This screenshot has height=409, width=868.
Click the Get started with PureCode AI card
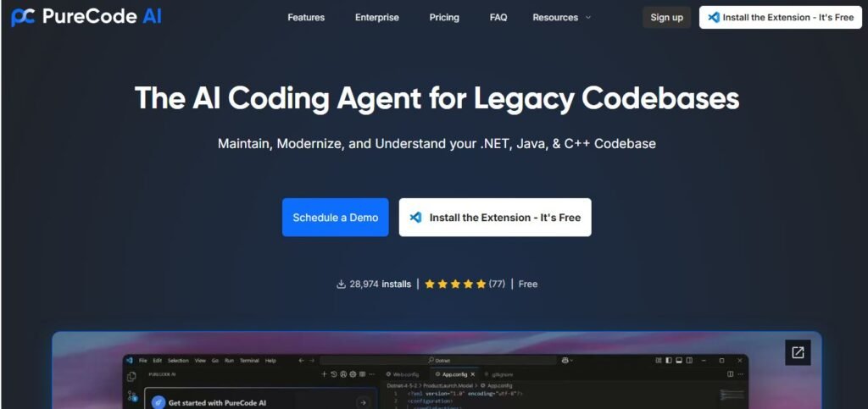coord(260,399)
